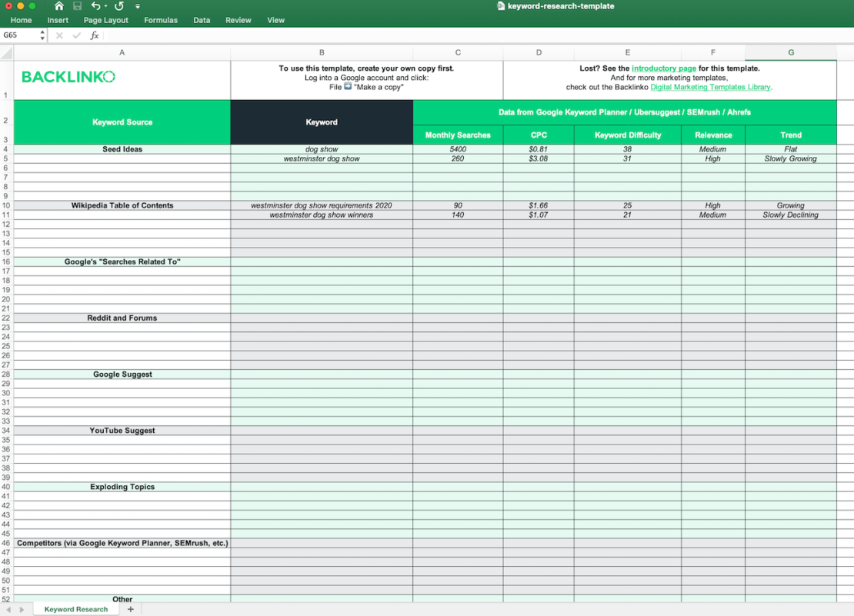Open the introductory page link
Screen dimensions: 854x616
[x=663, y=68]
